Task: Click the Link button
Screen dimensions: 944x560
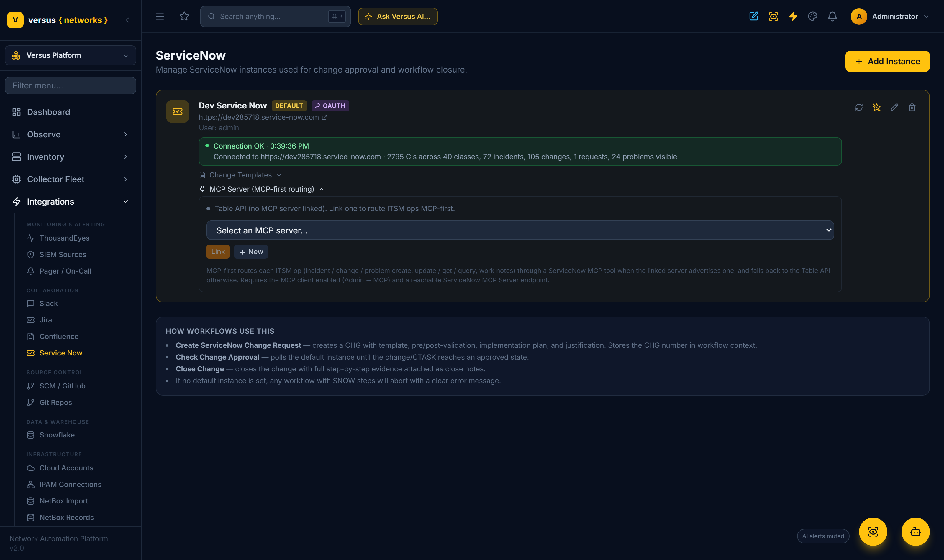Action: pyautogui.click(x=218, y=252)
